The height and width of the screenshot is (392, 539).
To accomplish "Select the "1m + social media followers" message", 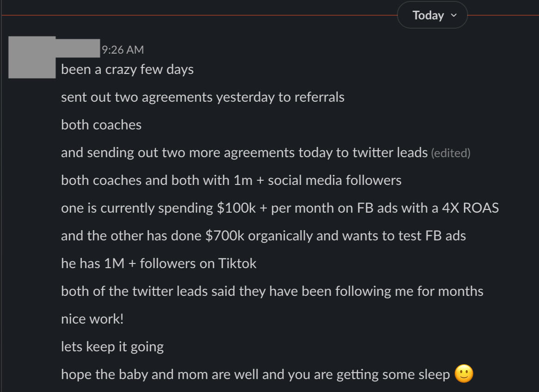I will point(231,180).
